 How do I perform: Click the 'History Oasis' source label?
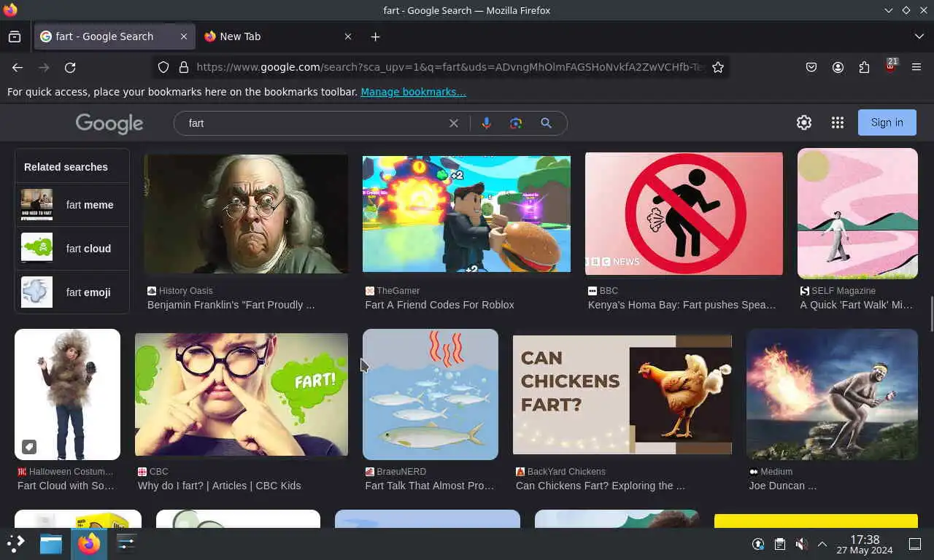coord(185,291)
